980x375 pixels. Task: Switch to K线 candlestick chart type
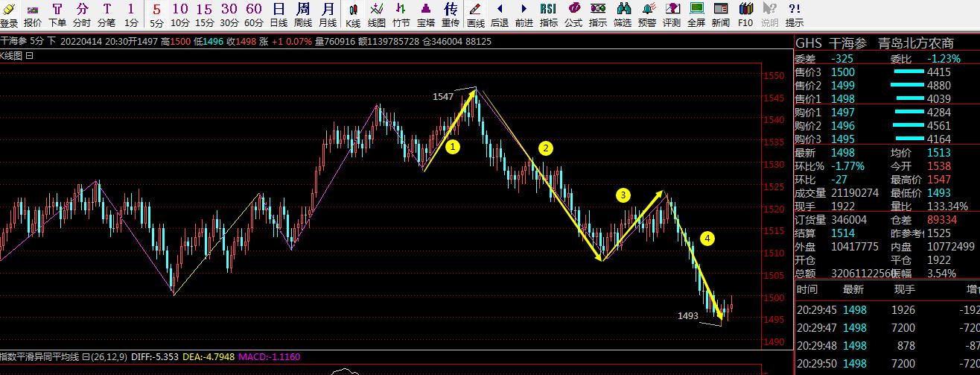coord(353,13)
